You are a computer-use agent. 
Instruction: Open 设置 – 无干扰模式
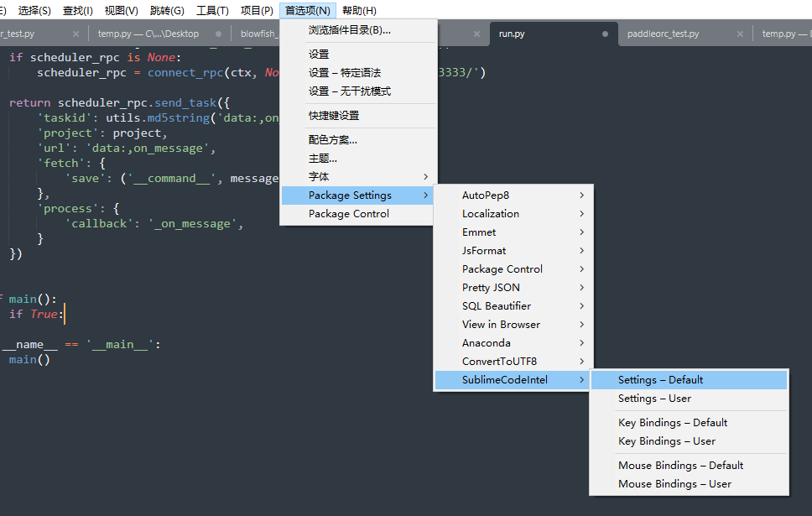(358, 91)
